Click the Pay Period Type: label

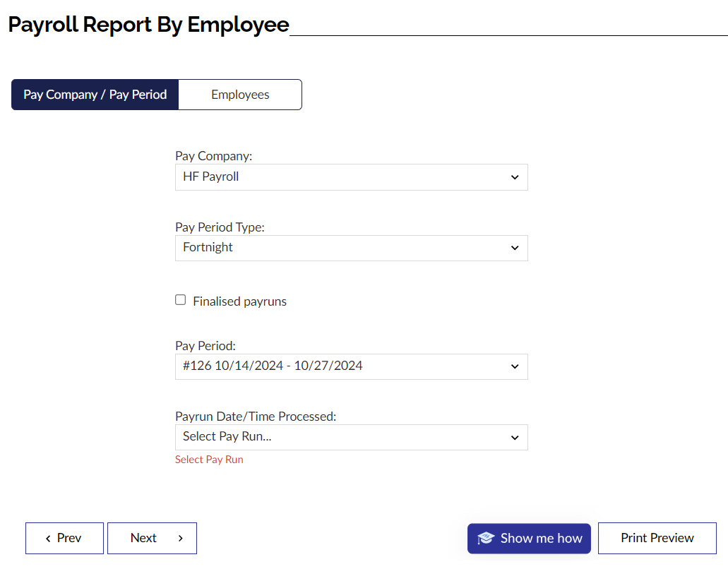[220, 227]
